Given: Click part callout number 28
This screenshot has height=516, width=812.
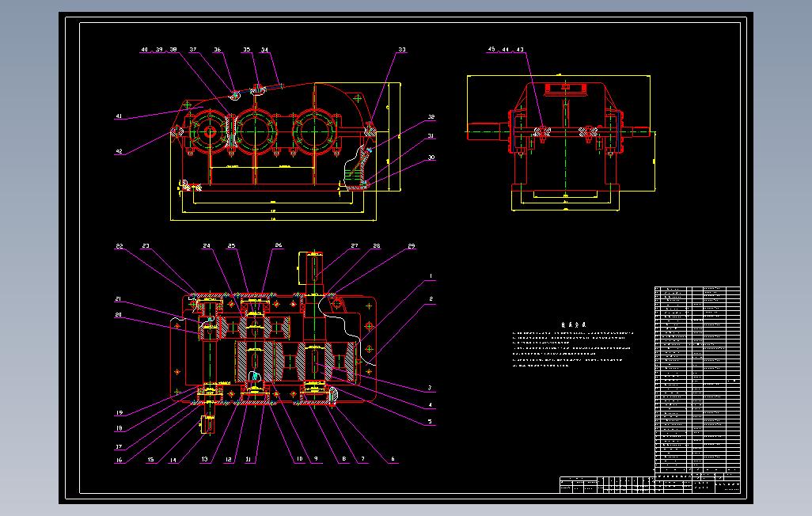Looking at the screenshot, I should pyautogui.click(x=377, y=246).
